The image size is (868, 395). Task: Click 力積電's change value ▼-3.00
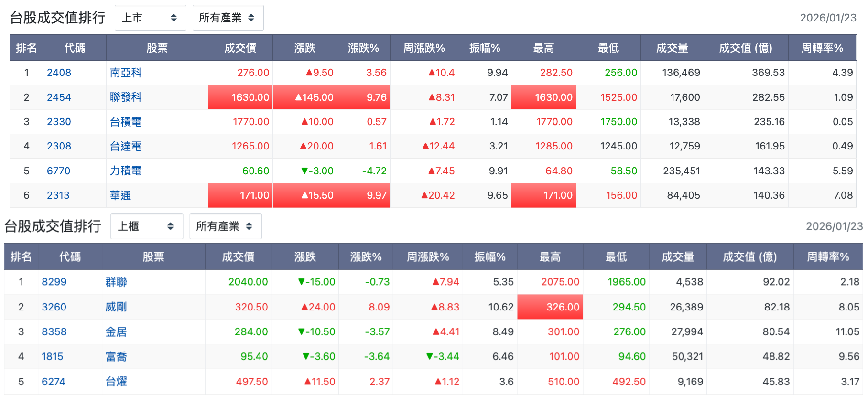click(317, 171)
